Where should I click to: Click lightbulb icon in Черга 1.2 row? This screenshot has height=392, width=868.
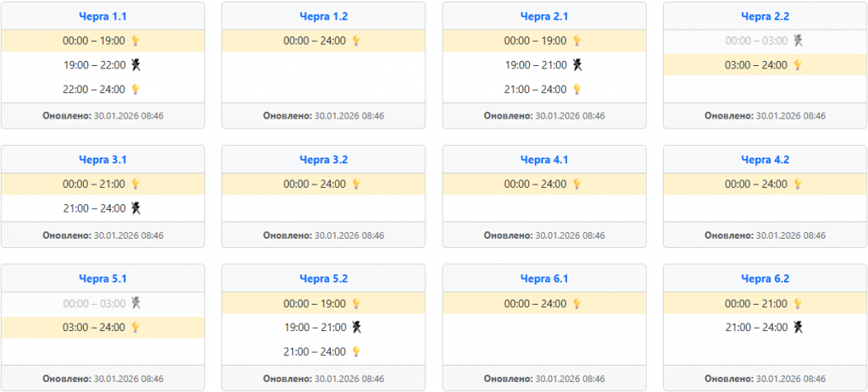(356, 41)
